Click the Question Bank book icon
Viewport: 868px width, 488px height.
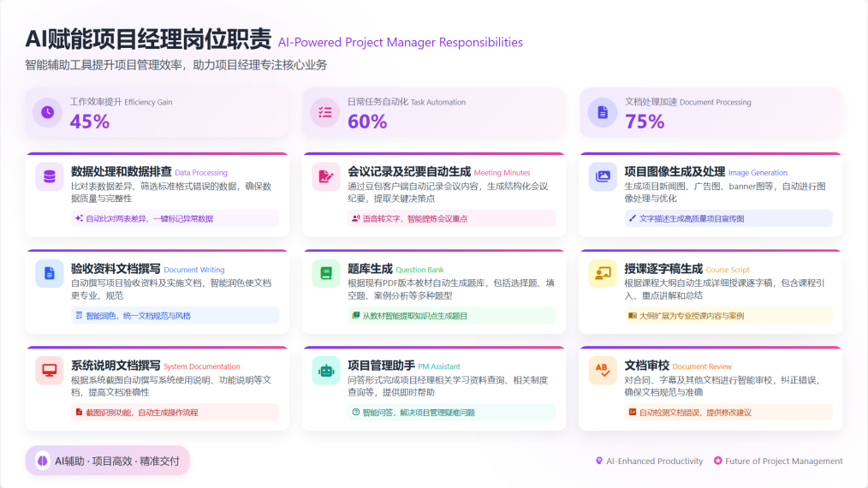click(326, 273)
